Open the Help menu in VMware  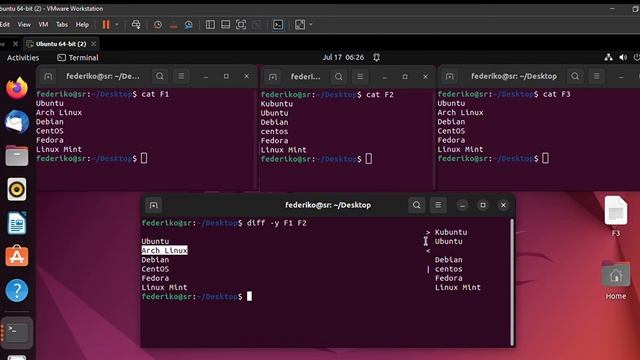(82, 25)
